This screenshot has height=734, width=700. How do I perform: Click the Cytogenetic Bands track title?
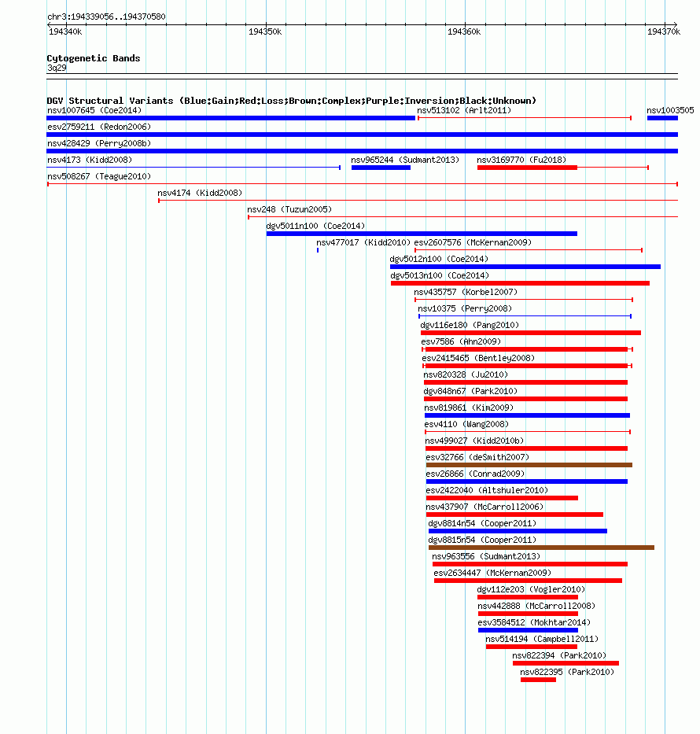pyautogui.click(x=93, y=58)
